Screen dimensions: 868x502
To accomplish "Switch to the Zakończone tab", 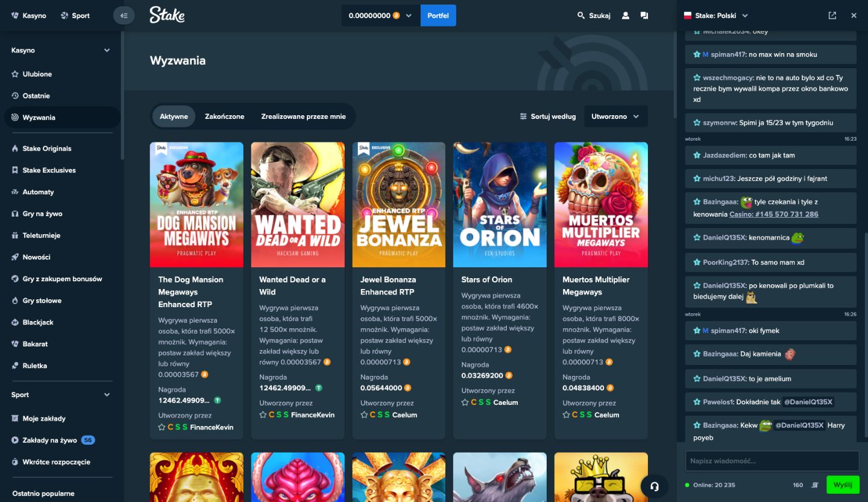I will click(224, 116).
